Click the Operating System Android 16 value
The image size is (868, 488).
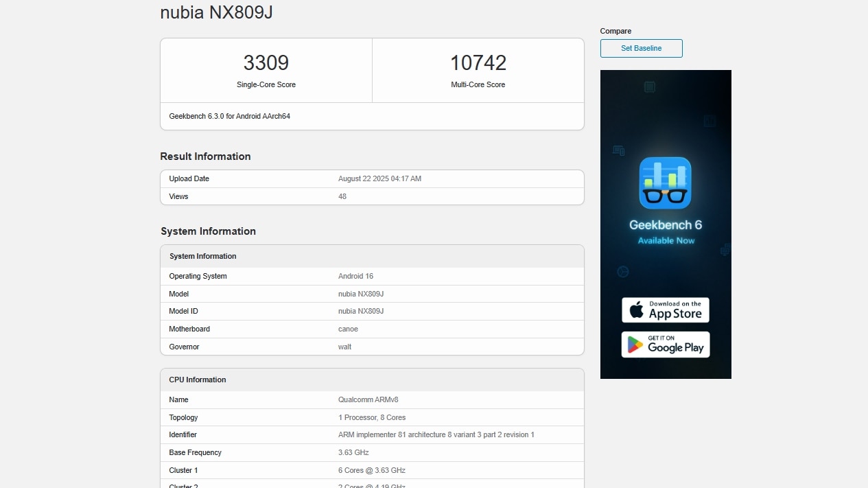click(x=355, y=277)
